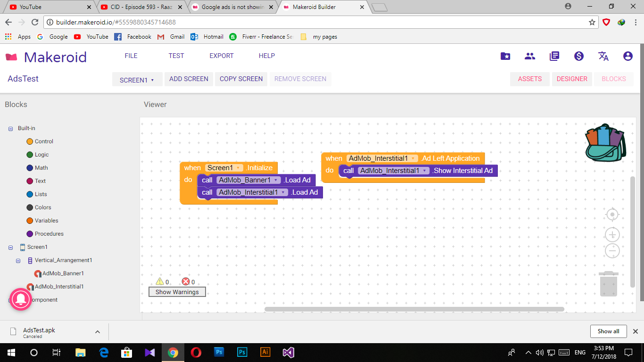The image size is (644, 362).
Task: Open Screen1 dropdown in Initialize block
Action: click(239, 168)
